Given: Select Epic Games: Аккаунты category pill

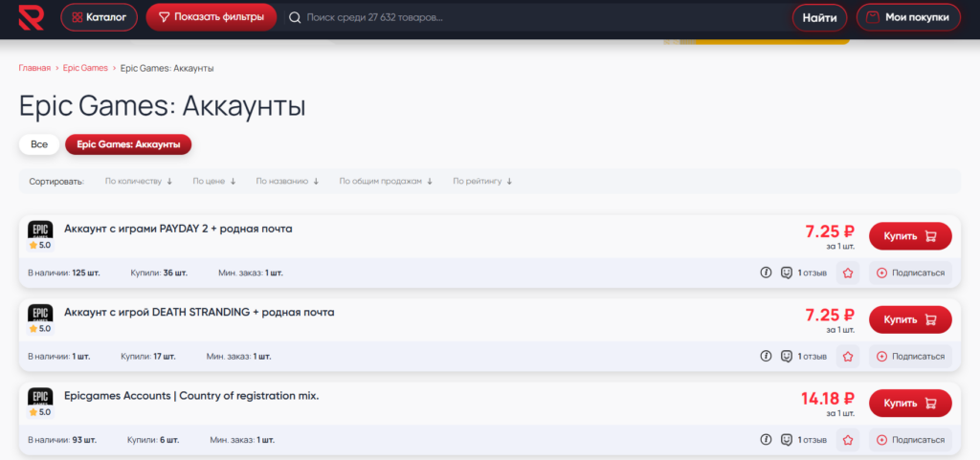Looking at the screenshot, I should [129, 144].
